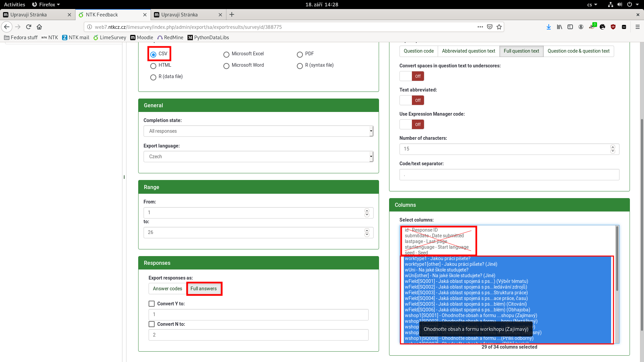Go back to the previous page
Screen dimensions: 644x362
[7, 27]
